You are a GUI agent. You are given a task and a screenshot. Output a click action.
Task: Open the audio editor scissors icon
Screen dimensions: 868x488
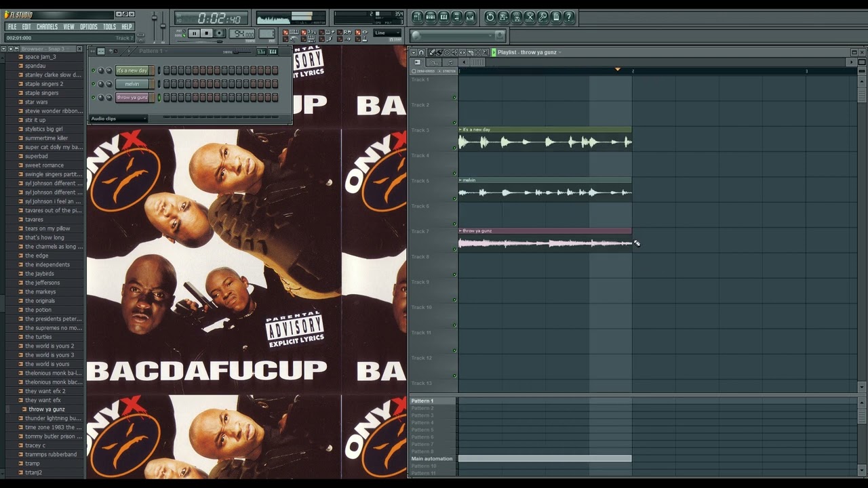[530, 17]
